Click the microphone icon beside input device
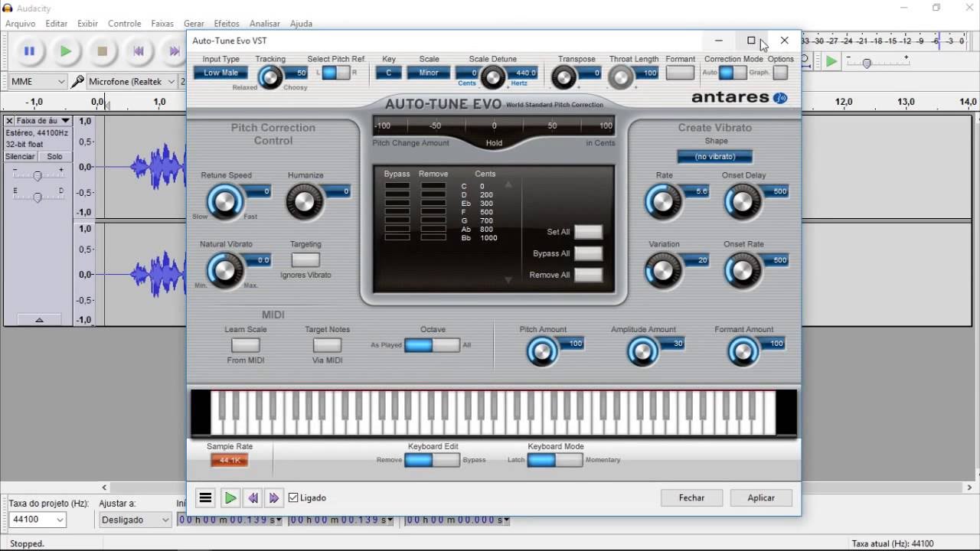Image resolution: width=980 pixels, height=551 pixels. [x=78, y=81]
